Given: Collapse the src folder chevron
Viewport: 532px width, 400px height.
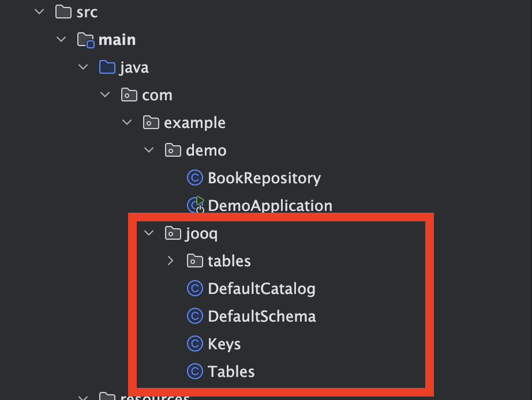Looking at the screenshot, I should click(x=39, y=12).
